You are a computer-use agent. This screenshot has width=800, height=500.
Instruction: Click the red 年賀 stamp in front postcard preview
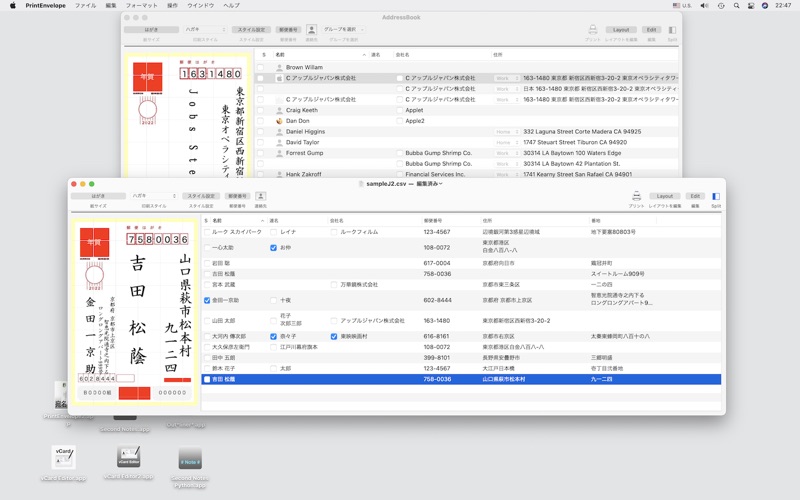pyautogui.click(x=94, y=242)
